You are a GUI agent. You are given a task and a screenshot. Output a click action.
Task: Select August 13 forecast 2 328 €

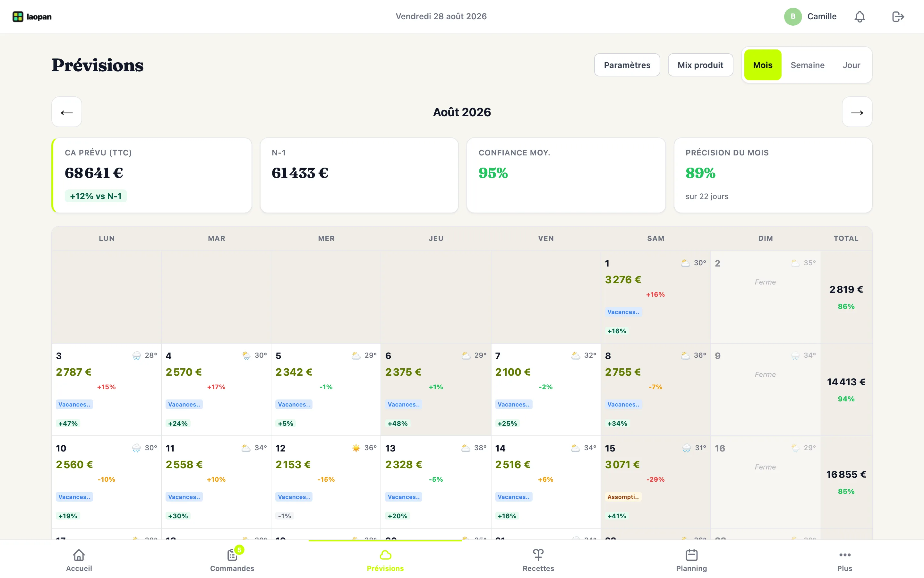404,464
